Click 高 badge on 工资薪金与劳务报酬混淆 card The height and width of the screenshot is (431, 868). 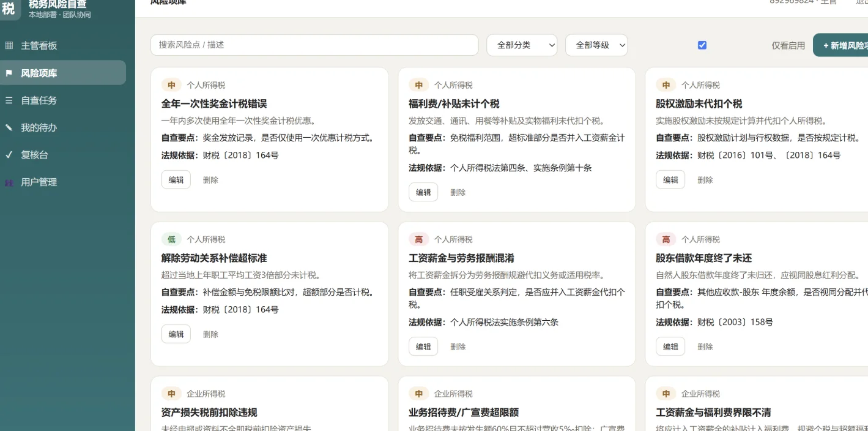point(419,239)
